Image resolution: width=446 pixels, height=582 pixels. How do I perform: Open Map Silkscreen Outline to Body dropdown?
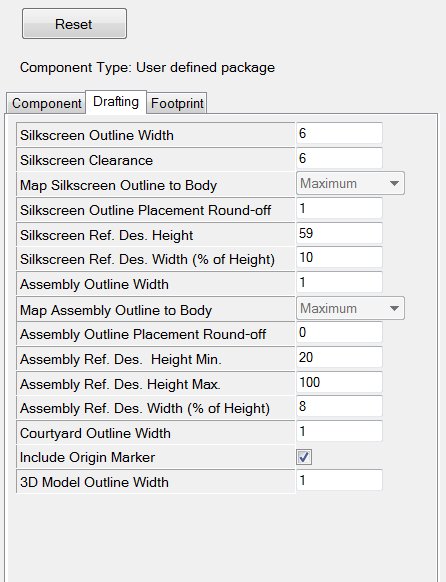(x=350, y=183)
